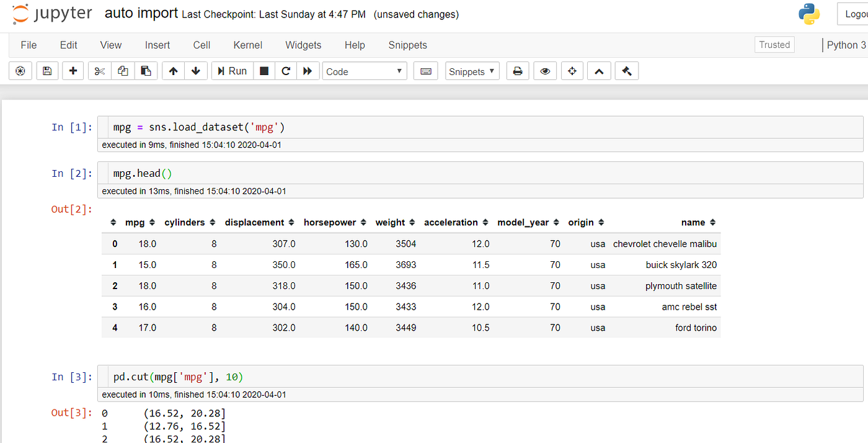868x443 pixels.
Task: Restart the kernel using the refresh icon
Action: (286, 71)
